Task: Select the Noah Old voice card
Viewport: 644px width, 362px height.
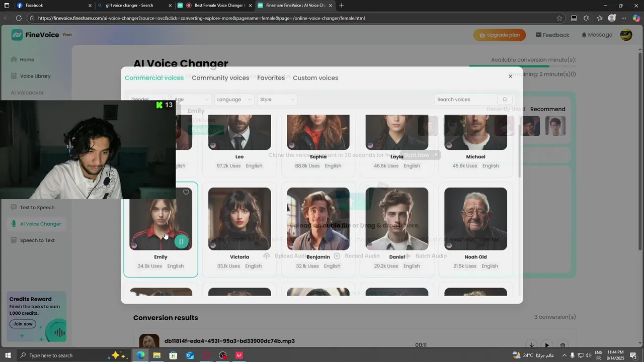Action: (475, 229)
